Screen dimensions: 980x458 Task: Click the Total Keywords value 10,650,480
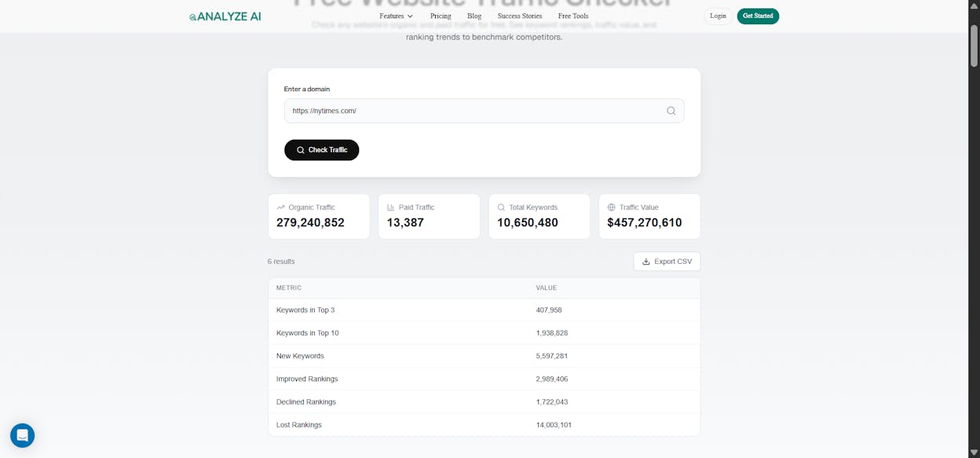[528, 222]
